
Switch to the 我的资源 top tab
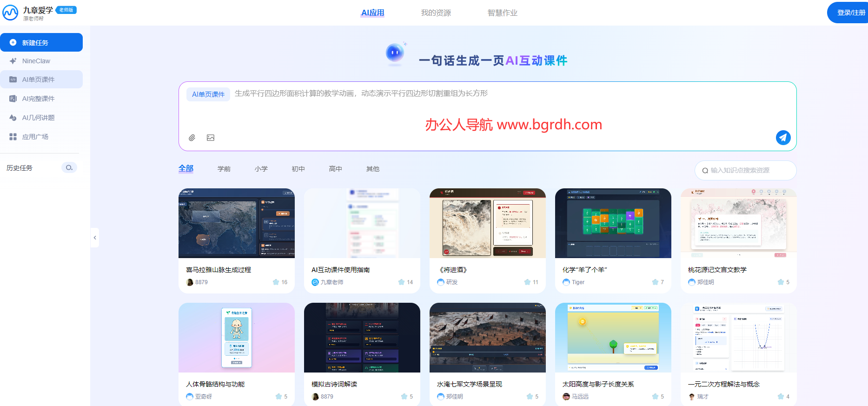point(436,13)
